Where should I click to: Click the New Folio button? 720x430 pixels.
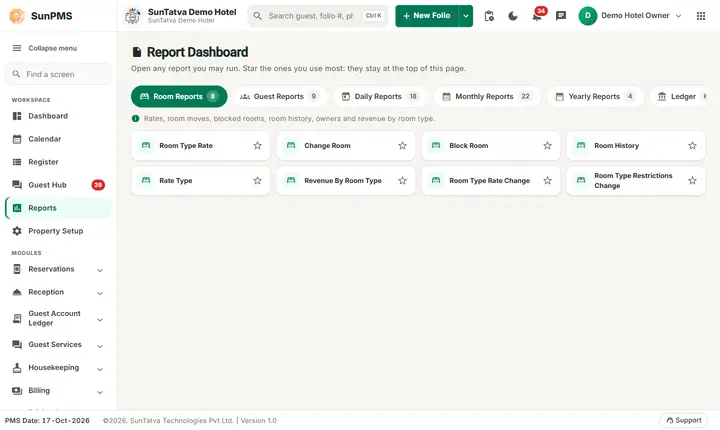[x=427, y=16]
